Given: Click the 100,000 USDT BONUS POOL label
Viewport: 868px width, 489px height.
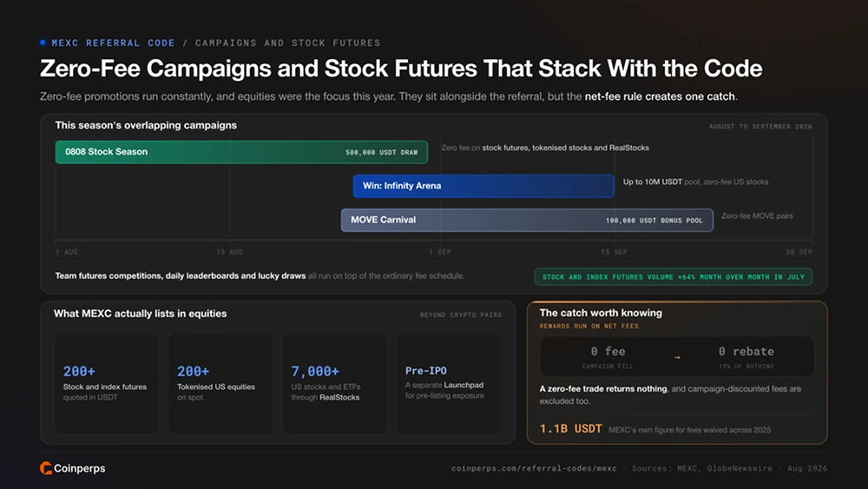Looking at the screenshot, I should pos(654,221).
